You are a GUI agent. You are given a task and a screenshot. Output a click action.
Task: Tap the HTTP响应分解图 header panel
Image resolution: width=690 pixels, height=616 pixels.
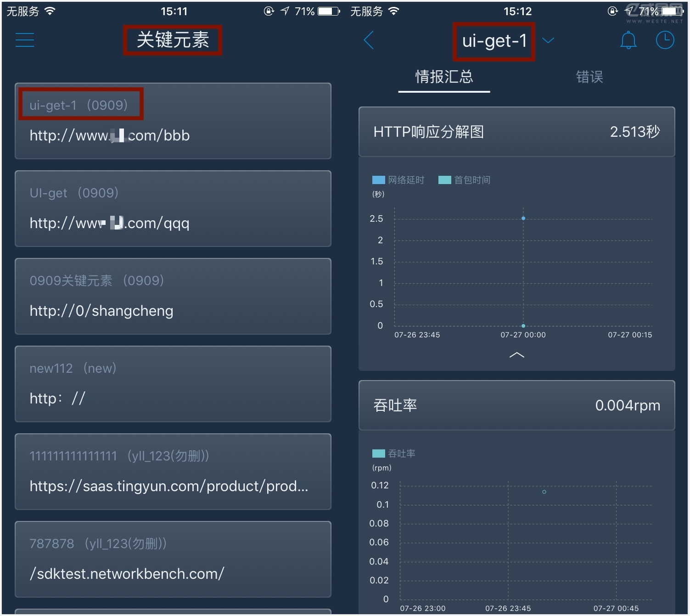coord(516,132)
